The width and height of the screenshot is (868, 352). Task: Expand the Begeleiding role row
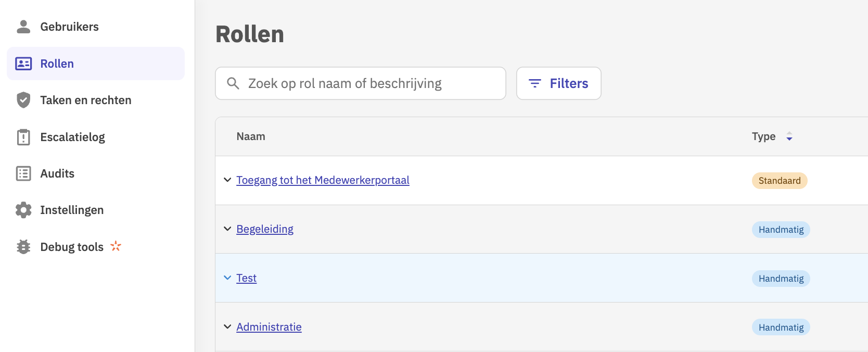pos(227,229)
